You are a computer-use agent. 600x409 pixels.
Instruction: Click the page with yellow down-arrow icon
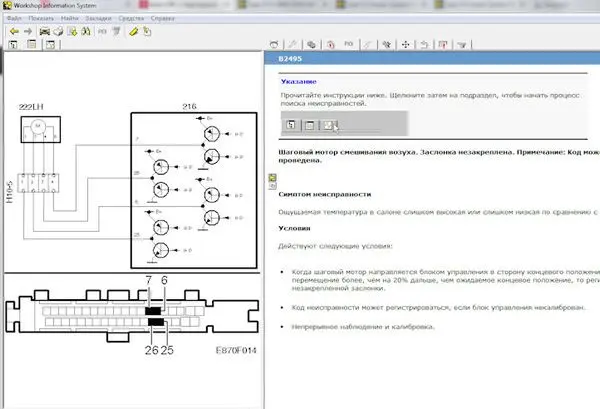(x=72, y=31)
